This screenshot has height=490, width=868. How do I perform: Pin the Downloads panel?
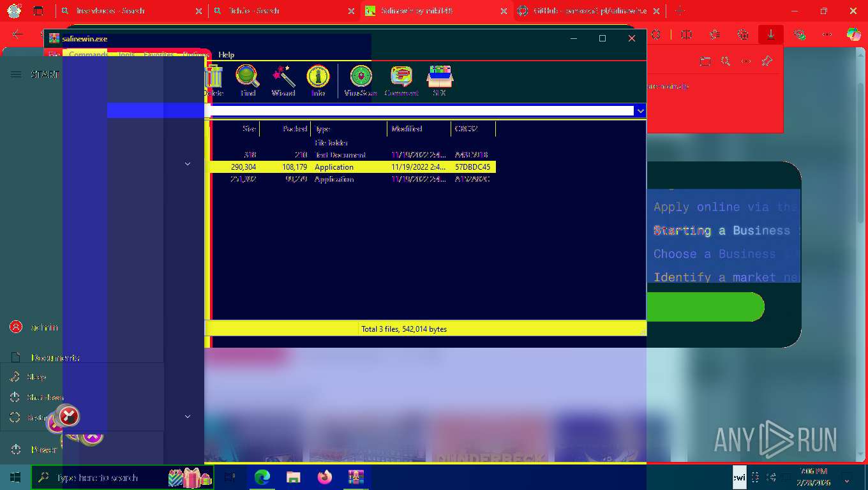767,61
